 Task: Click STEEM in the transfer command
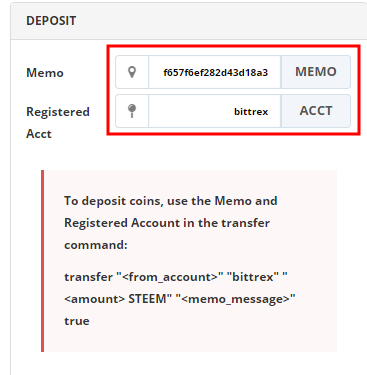coord(147,299)
